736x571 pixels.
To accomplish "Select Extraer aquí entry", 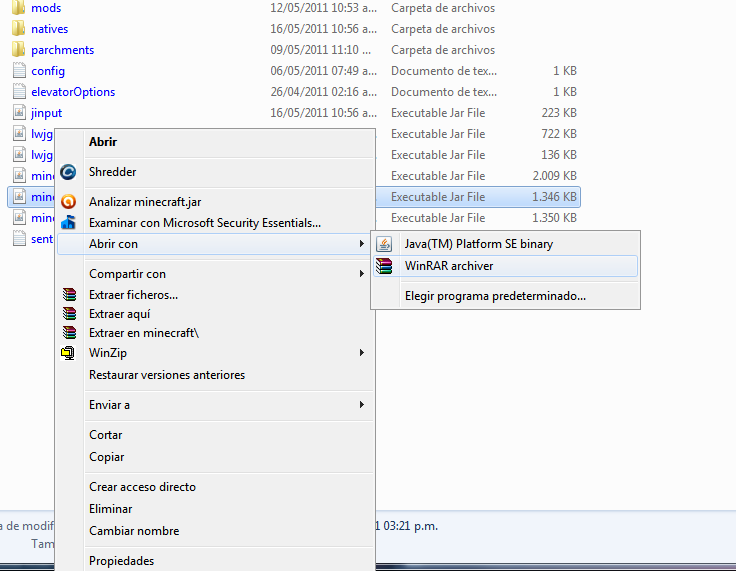I will [x=215, y=314].
